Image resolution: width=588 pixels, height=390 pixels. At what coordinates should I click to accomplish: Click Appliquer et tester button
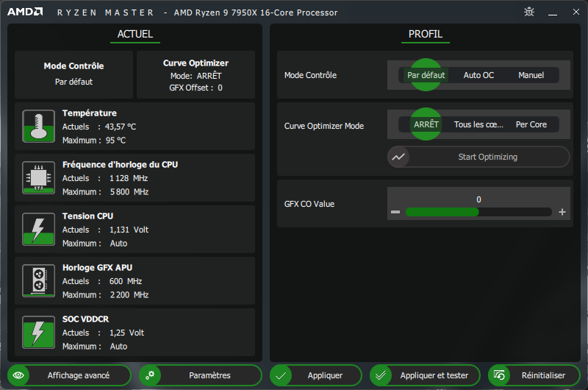pos(425,375)
